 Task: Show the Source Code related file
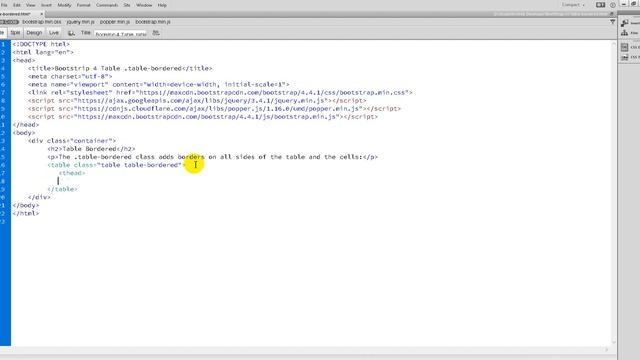(9, 22)
